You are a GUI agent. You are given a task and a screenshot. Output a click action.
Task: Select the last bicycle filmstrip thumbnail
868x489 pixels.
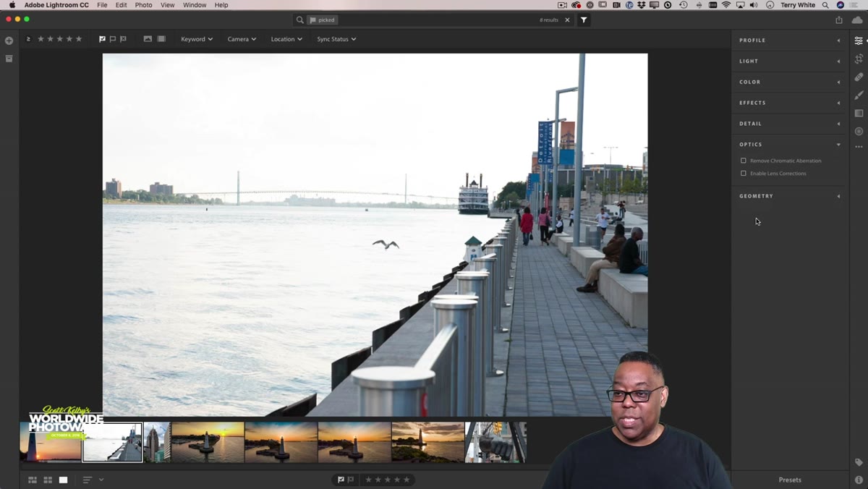click(495, 442)
